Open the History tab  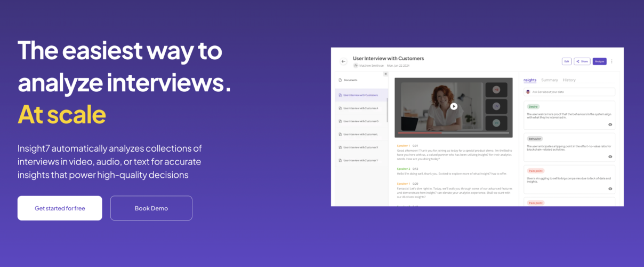click(x=569, y=80)
